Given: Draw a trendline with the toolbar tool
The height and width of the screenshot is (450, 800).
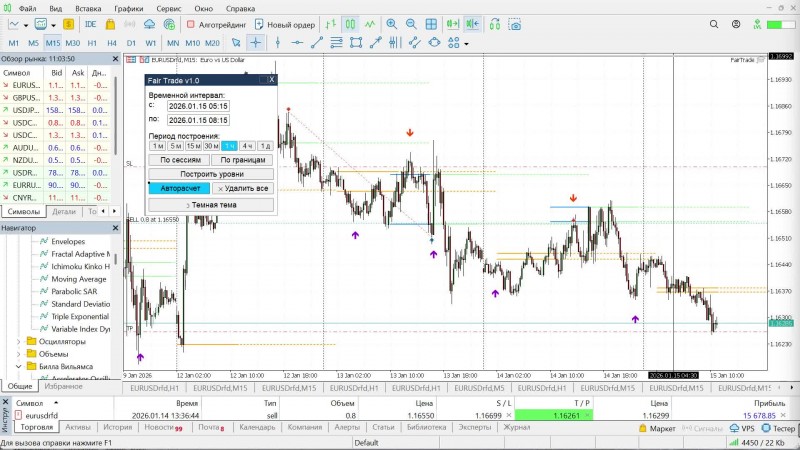Looking at the screenshot, I should pos(317,42).
